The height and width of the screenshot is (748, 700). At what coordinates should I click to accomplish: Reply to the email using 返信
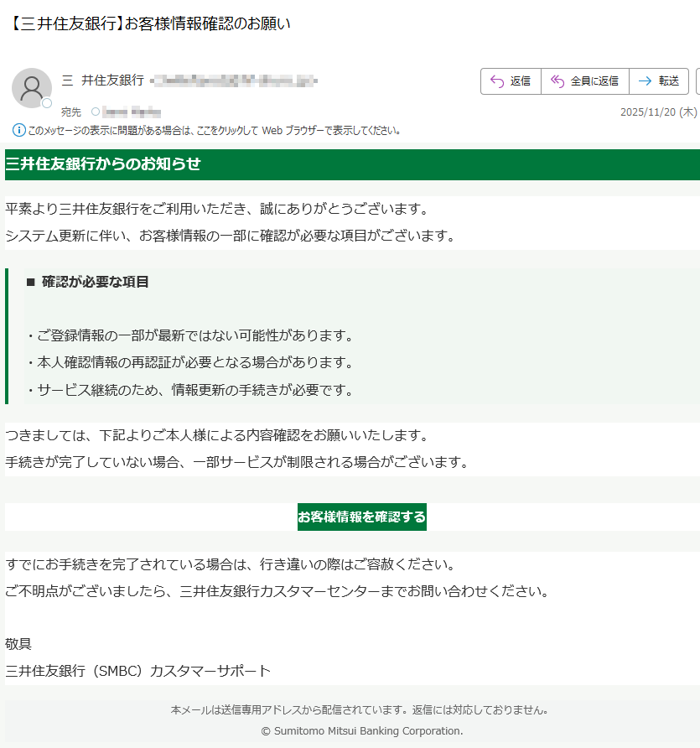[511, 81]
